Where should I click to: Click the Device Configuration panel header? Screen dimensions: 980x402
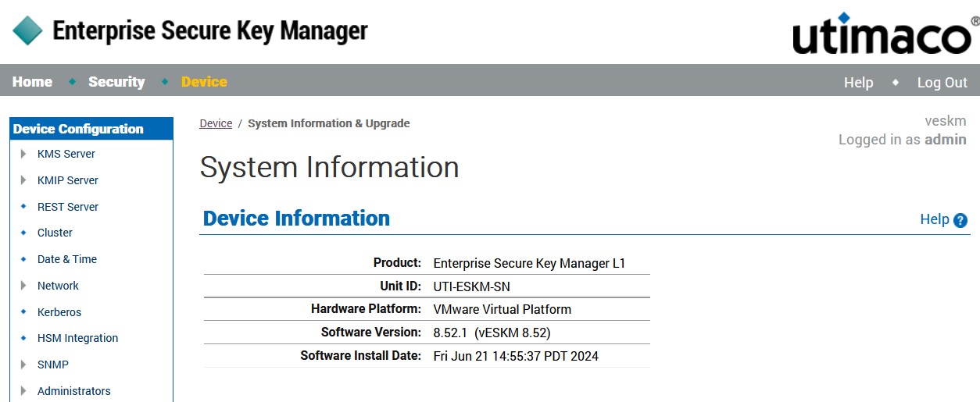(91, 129)
